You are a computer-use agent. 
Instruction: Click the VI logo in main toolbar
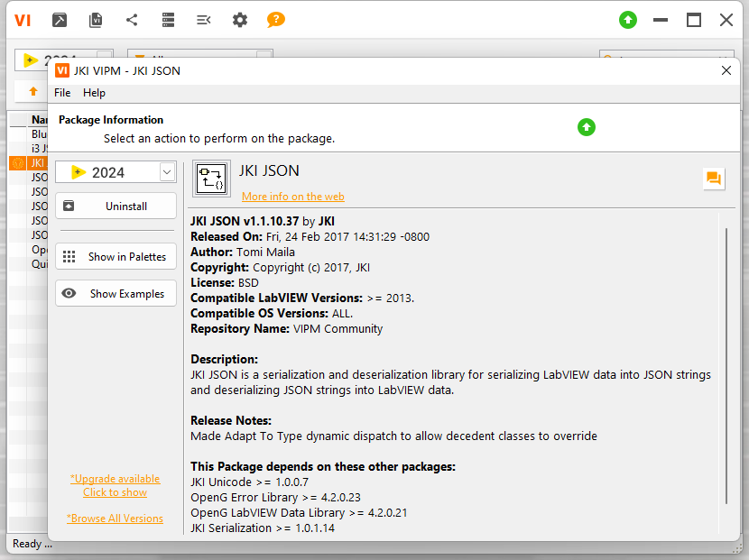pyautogui.click(x=23, y=20)
